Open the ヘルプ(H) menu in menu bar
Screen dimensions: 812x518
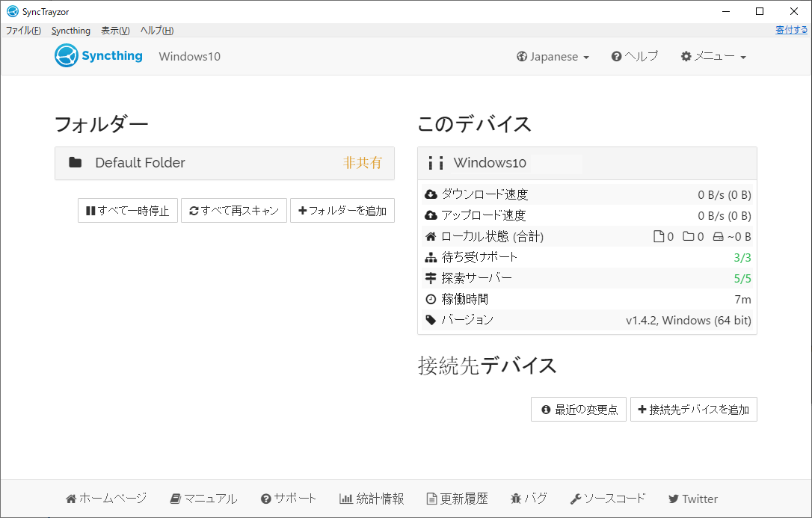click(x=157, y=31)
